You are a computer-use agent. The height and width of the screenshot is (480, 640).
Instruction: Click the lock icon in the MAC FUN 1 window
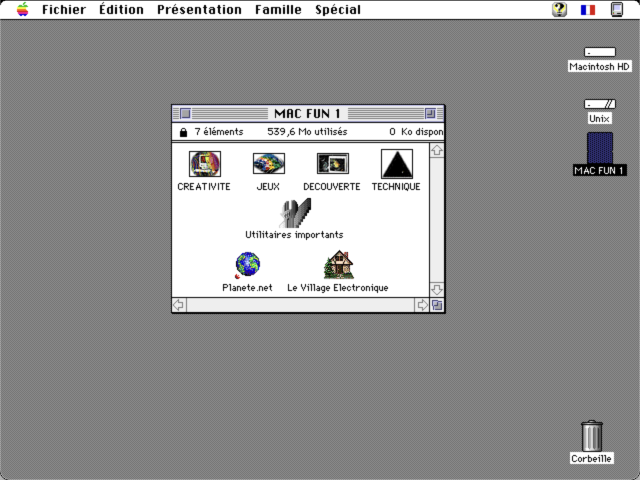pyautogui.click(x=183, y=132)
